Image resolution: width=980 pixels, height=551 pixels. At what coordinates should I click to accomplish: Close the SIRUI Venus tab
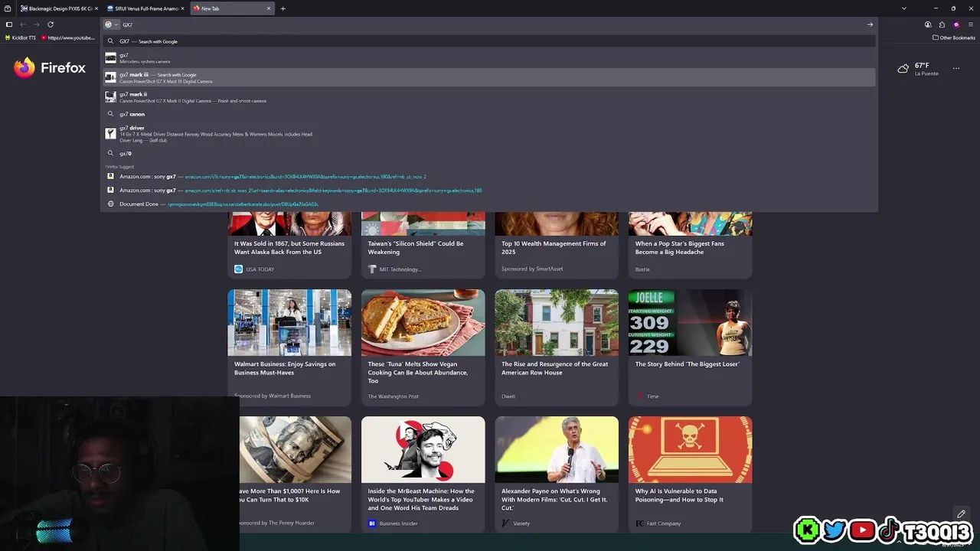[x=182, y=8]
